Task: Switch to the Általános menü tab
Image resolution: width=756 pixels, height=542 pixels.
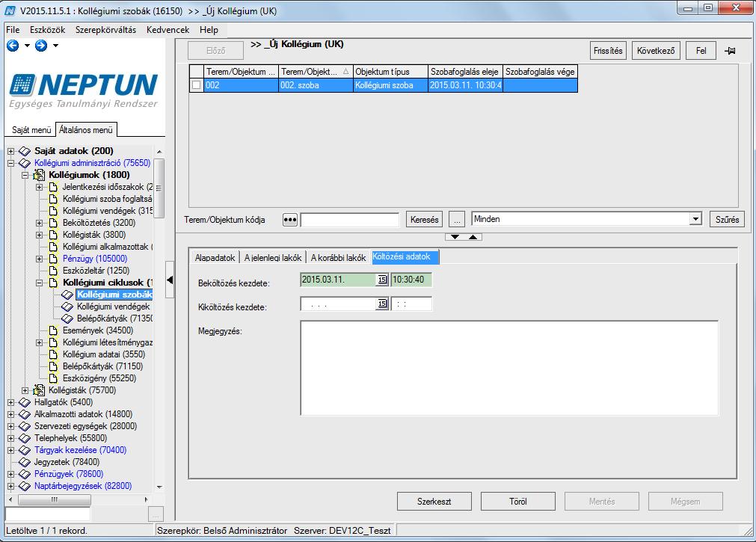Action: click(86, 130)
